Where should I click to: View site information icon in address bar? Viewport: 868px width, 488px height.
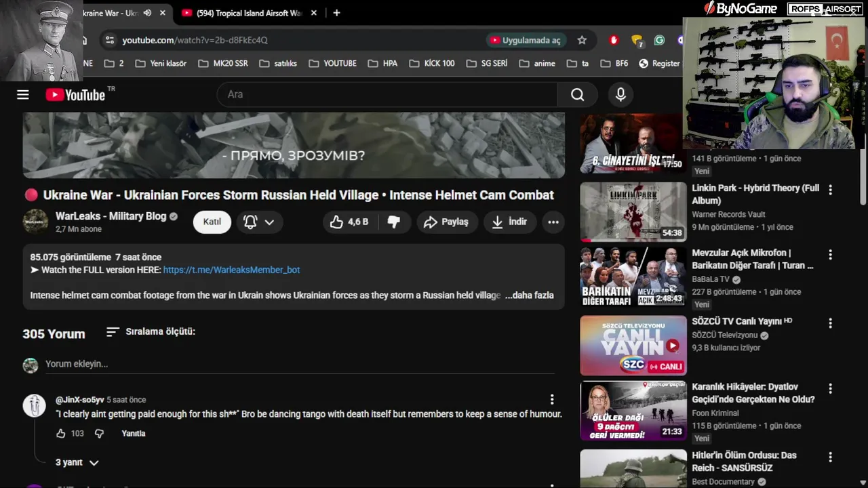click(x=108, y=40)
